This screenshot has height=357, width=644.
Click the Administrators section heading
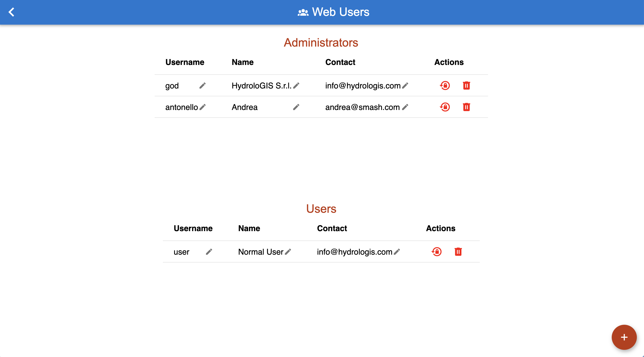tap(321, 43)
